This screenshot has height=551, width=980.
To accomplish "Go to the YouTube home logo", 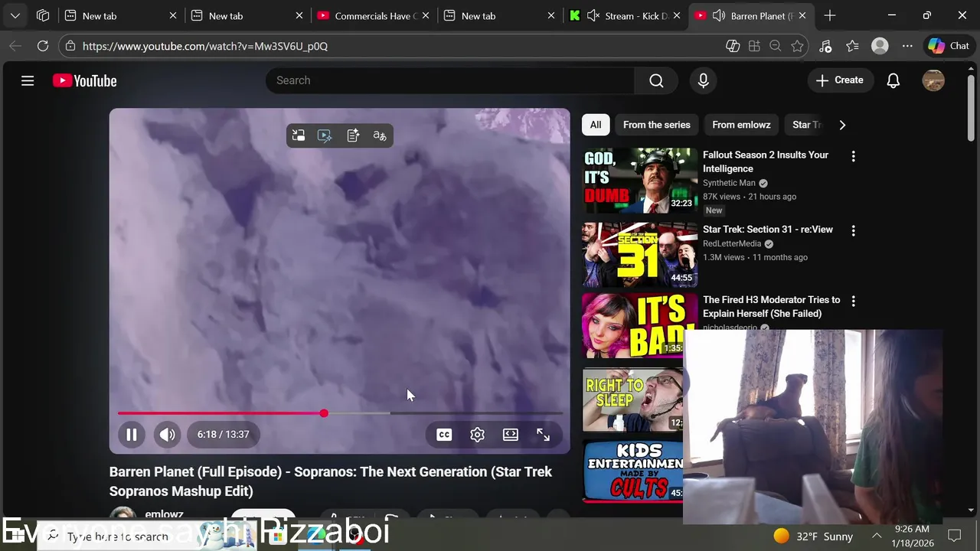I will click(x=84, y=80).
